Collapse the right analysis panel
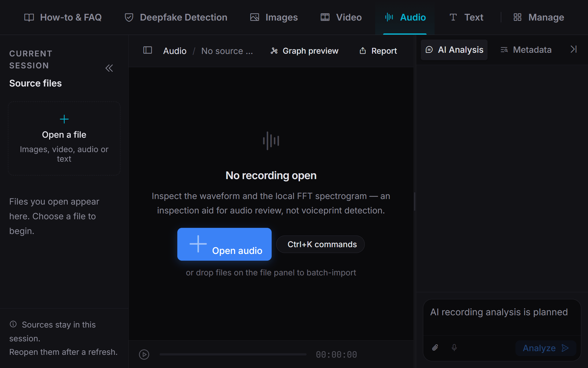Viewport: 588px width, 368px height. coord(574,49)
